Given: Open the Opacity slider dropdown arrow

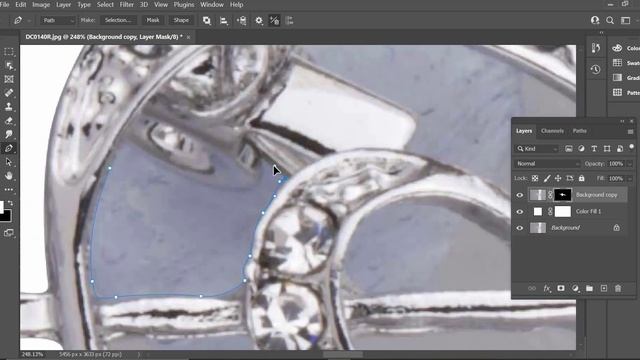Looking at the screenshot, I should coord(630,164).
